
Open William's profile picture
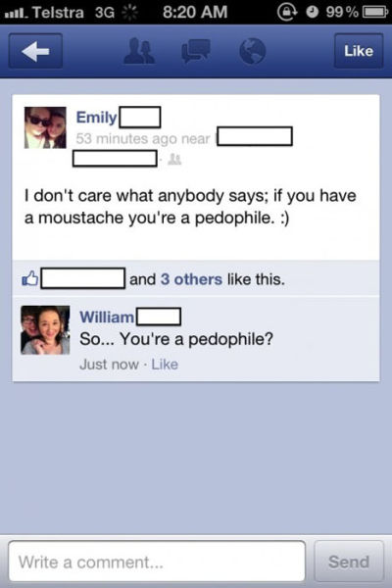pyautogui.click(x=45, y=330)
